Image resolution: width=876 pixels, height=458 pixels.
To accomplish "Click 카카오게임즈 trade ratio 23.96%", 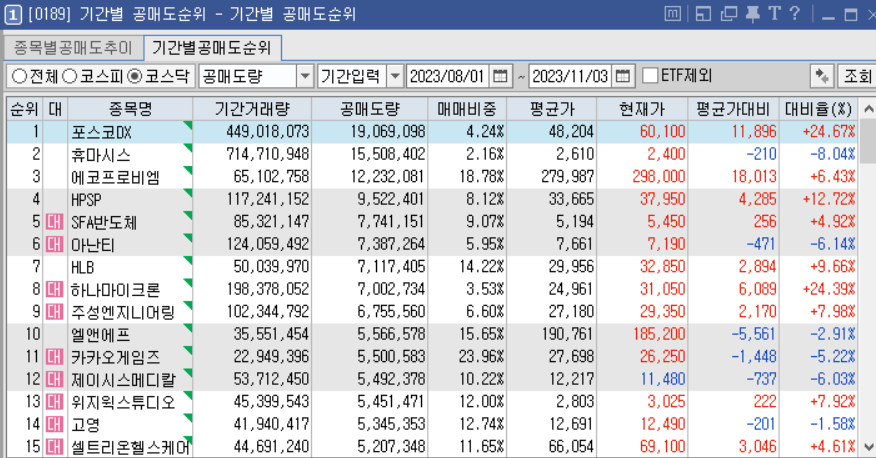I will tap(481, 356).
